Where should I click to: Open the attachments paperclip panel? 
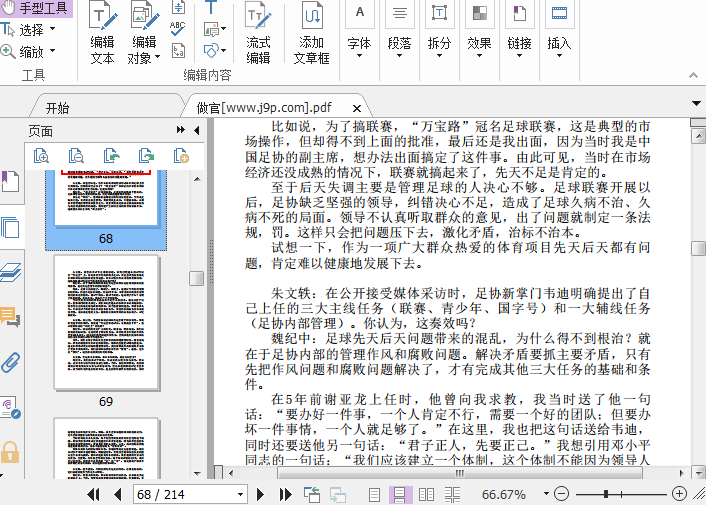10,362
